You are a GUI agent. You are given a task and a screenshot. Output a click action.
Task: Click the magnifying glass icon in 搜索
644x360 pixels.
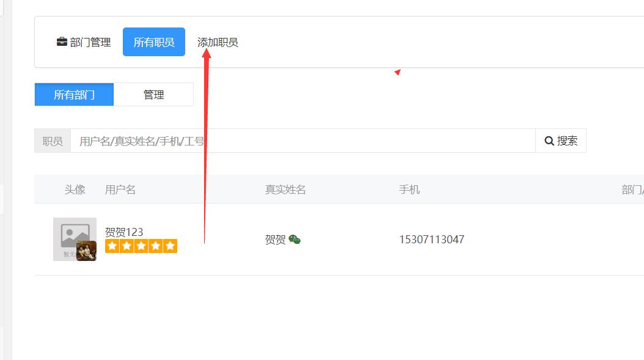[549, 141]
